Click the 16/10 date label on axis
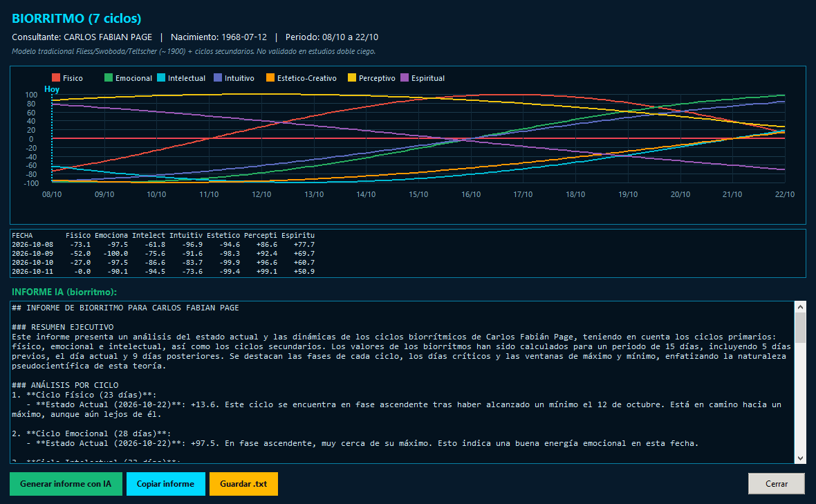This screenshot has height=504, width=816. point(471,194)
